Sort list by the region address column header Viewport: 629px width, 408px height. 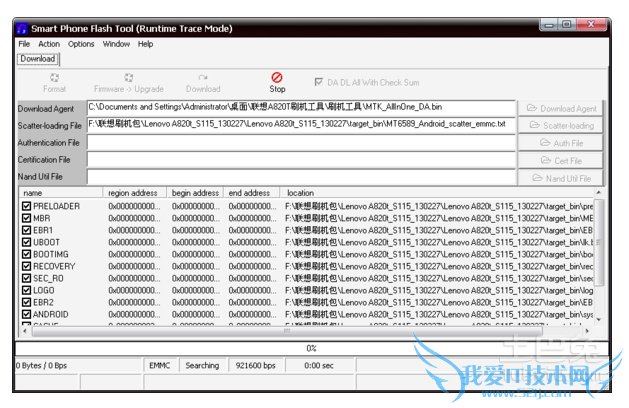click(134, 193)
